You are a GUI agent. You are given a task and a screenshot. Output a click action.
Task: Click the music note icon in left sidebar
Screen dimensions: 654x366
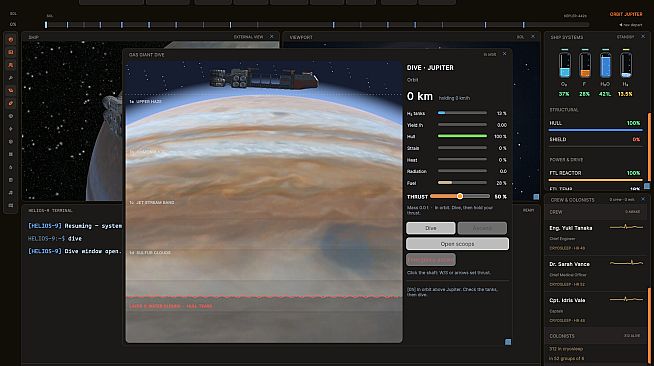(11, 193)
